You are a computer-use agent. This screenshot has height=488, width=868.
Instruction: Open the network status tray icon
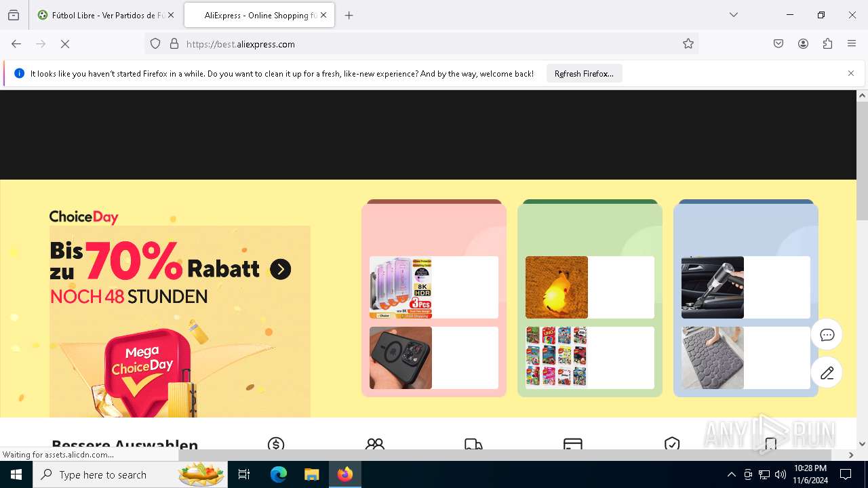pos(764,474)
